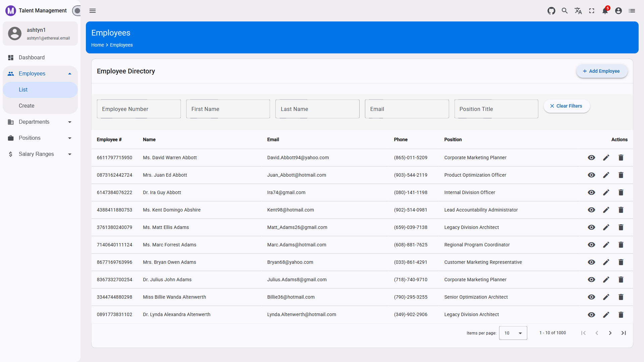Expand the Departments sidebar section

pos(34,122)
